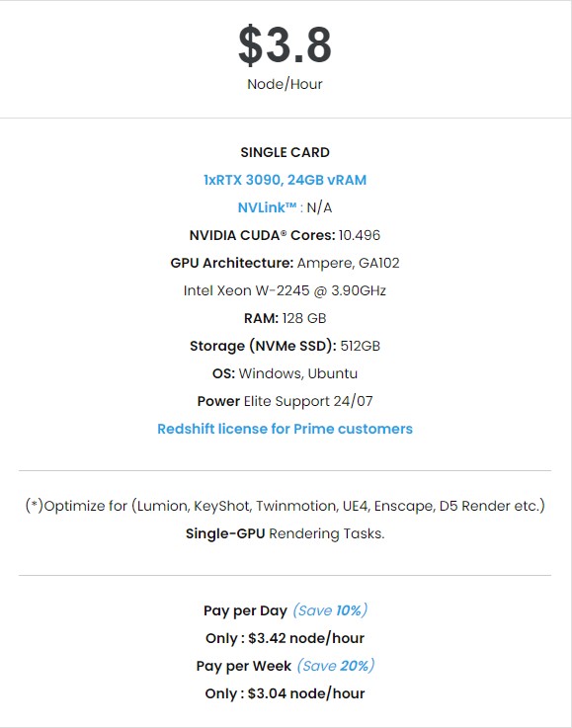Click the Pay per Week label
The height and width of the screenshot is (728, 572).
click(244, 666)
